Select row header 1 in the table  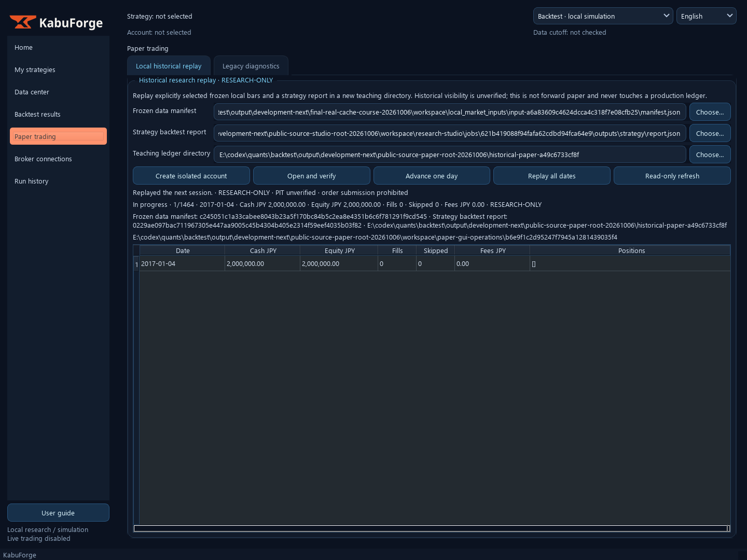point(136,264)
